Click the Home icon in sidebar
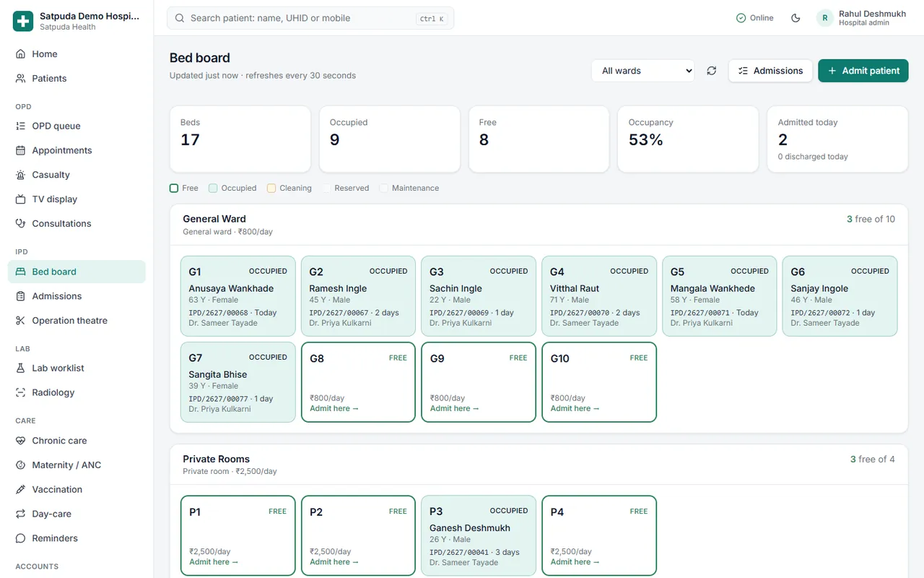 [20, 54]
